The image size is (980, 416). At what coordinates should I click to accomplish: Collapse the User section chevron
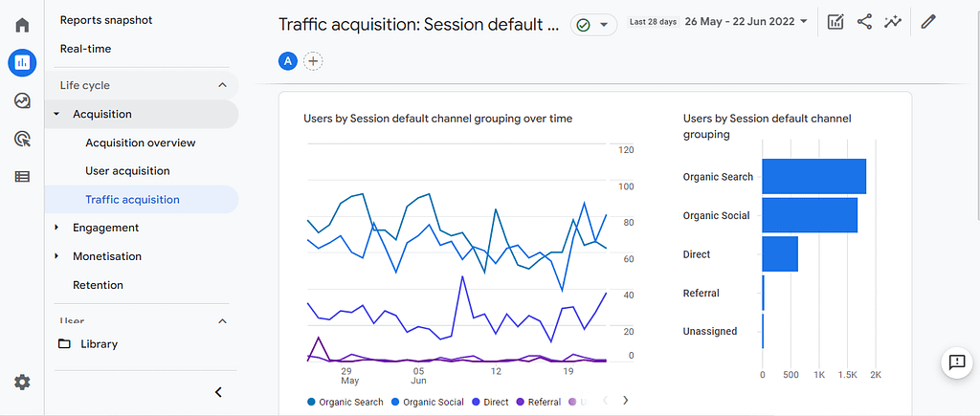pyautogui.click(x=222, y=321)
